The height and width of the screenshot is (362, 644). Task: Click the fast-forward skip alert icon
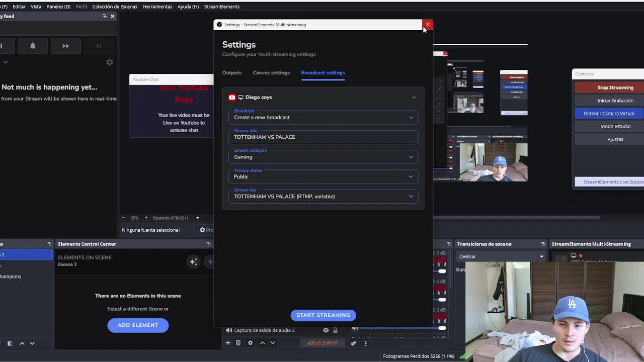(65, 46)
